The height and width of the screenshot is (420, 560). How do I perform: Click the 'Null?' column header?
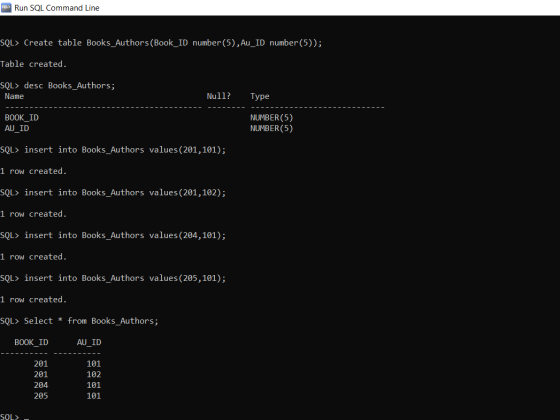coord(219,96)
